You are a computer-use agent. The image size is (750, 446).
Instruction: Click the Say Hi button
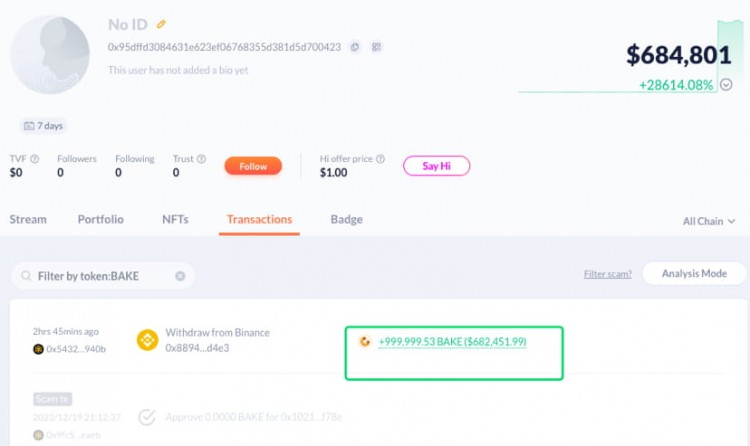coord(436,166)
